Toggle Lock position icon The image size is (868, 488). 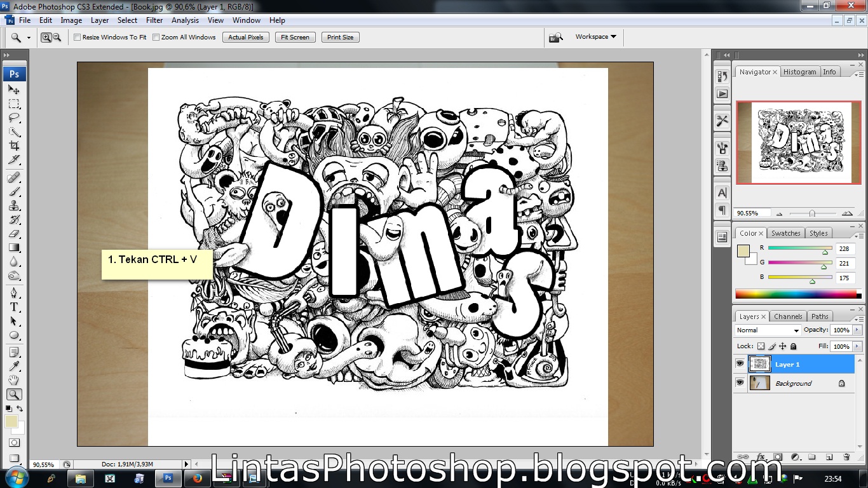click(x=783, y=346)
